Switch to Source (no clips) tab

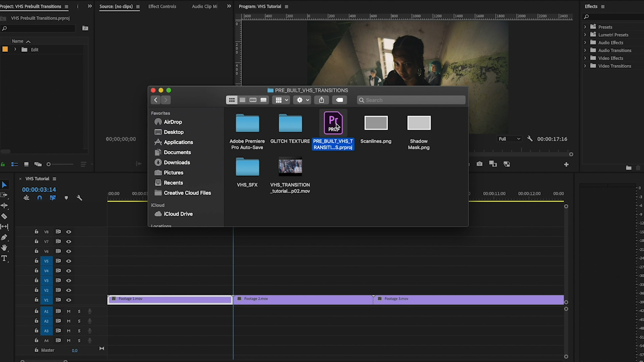click(117, 7)
